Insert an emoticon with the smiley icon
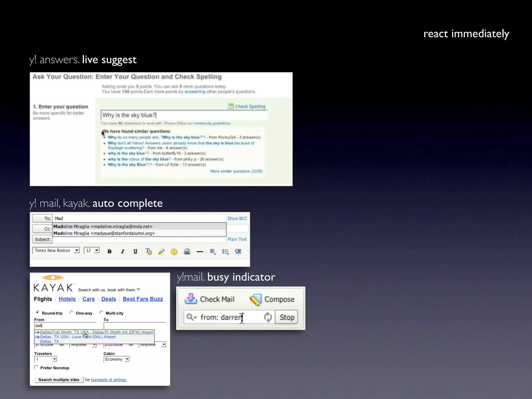 [x=174, y=251]
